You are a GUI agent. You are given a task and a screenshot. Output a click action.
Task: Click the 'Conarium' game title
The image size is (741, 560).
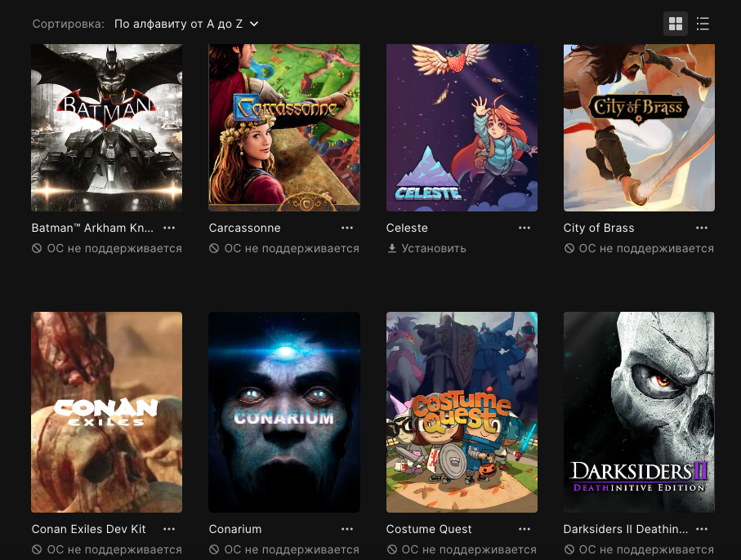tap(235, 529)
